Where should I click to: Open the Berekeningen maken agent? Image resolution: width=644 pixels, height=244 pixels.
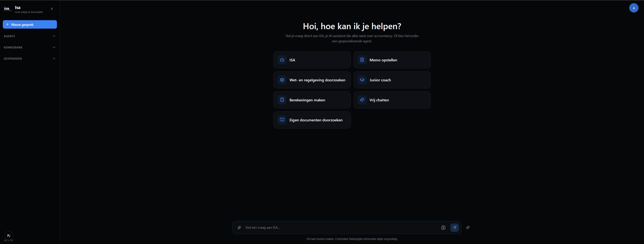click(312, 100)
